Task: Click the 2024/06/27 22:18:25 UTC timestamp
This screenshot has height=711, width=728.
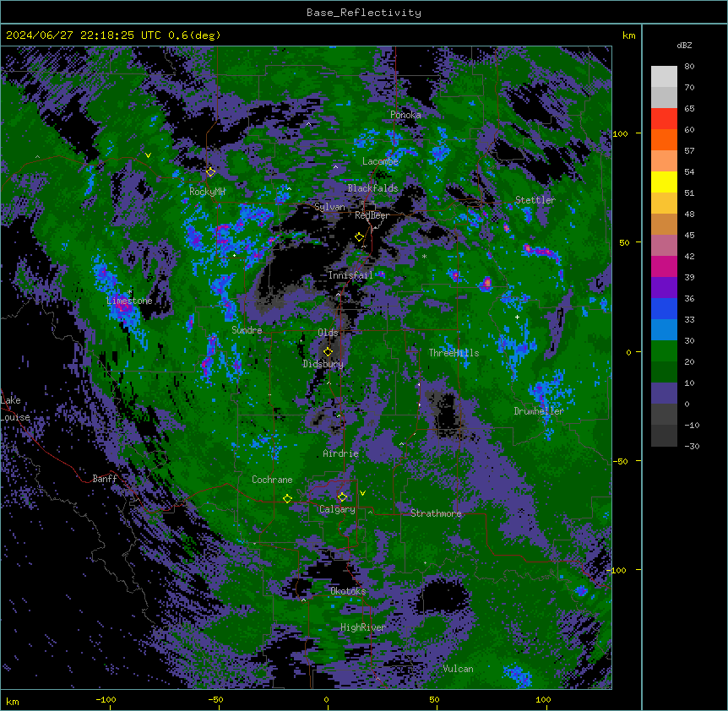Action: pyautogui.click(x=83, y=35)
